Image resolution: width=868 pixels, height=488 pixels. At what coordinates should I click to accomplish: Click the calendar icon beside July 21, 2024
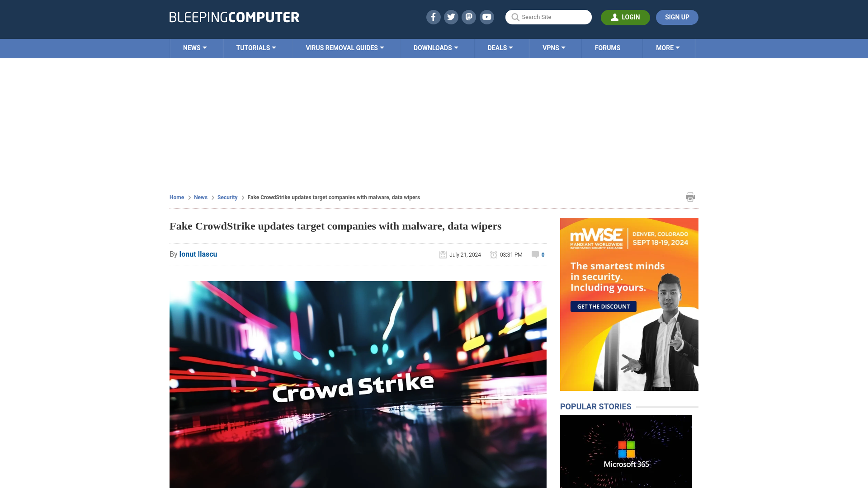pyautogui.click(x=443, y=255)
